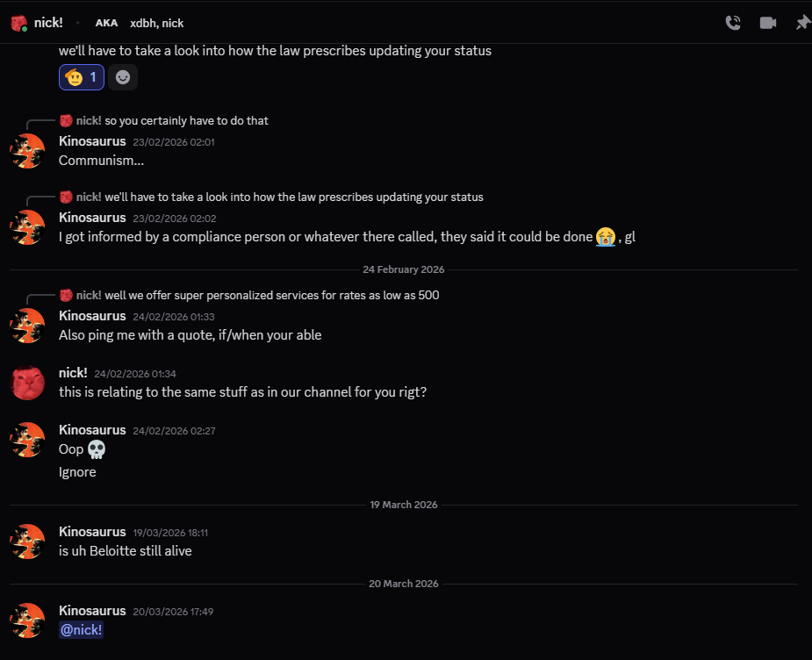Click the crying emoji in the compliance message
This screenshot has width=812, height=660.
tap(605, 236)
